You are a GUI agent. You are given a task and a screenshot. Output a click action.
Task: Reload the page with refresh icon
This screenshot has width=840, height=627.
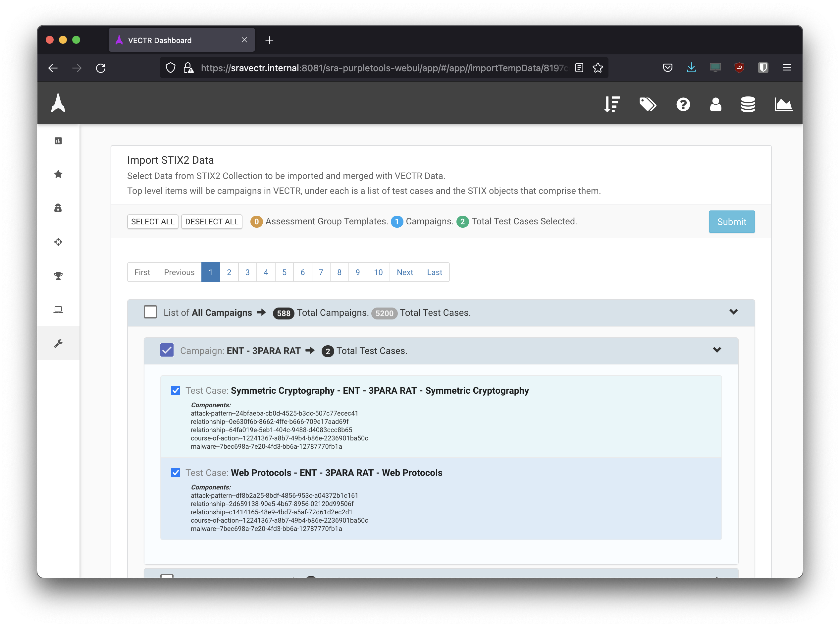coord(101,68)
